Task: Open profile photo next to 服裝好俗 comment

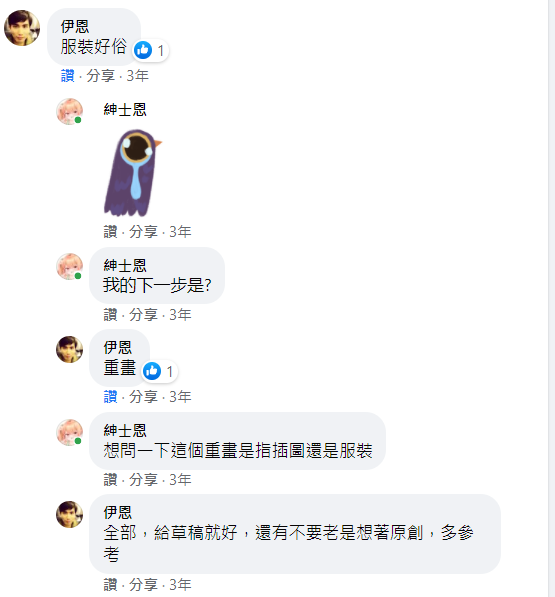Action: (22, 28)
